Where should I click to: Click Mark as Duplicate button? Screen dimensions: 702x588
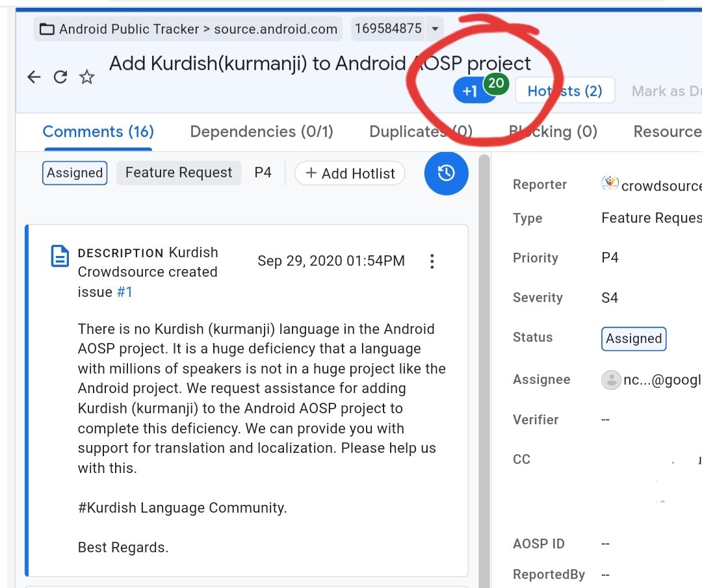pos(666,91)
